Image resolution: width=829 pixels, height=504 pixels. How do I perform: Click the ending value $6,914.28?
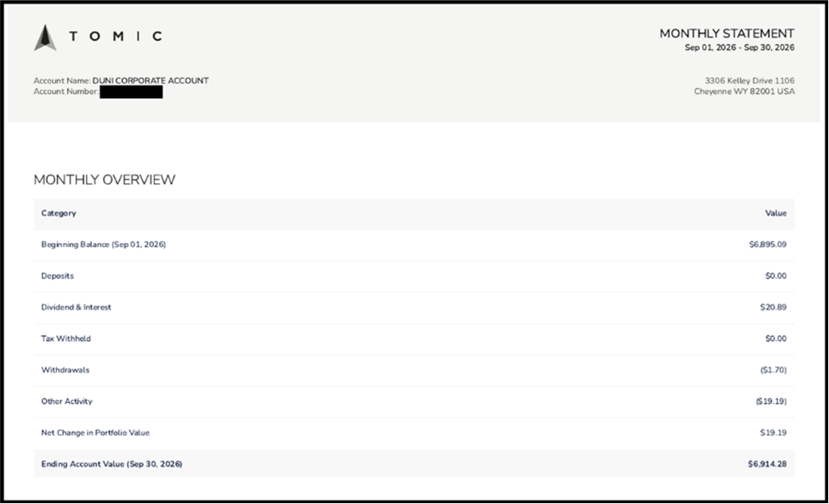tap(767, 464)
